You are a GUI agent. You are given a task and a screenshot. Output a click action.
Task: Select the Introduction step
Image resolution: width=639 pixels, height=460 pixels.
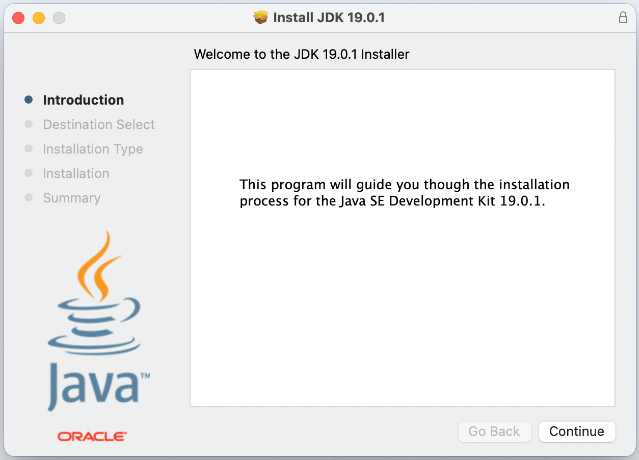point(83,100)
